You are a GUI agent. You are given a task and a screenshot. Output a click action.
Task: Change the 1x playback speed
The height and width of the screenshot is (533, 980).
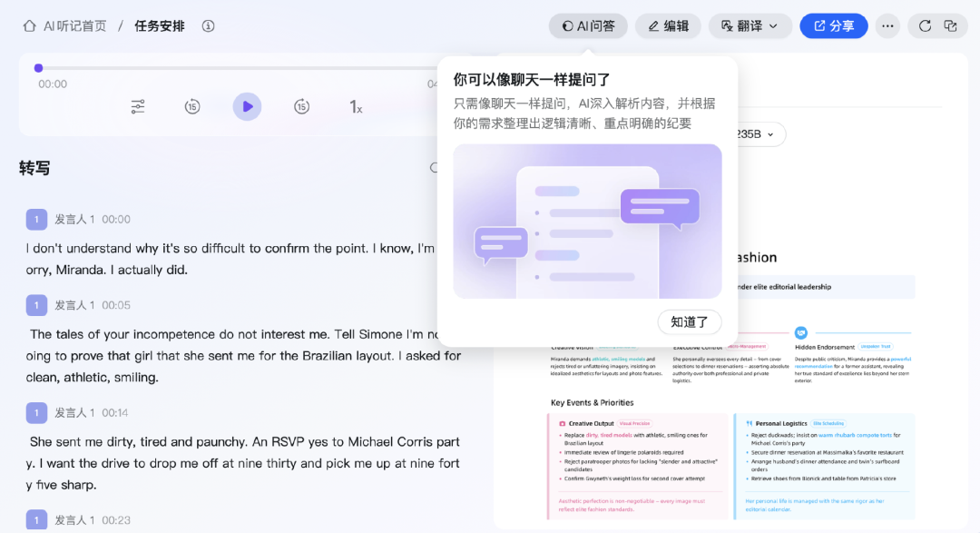click(x=356, y=107)
